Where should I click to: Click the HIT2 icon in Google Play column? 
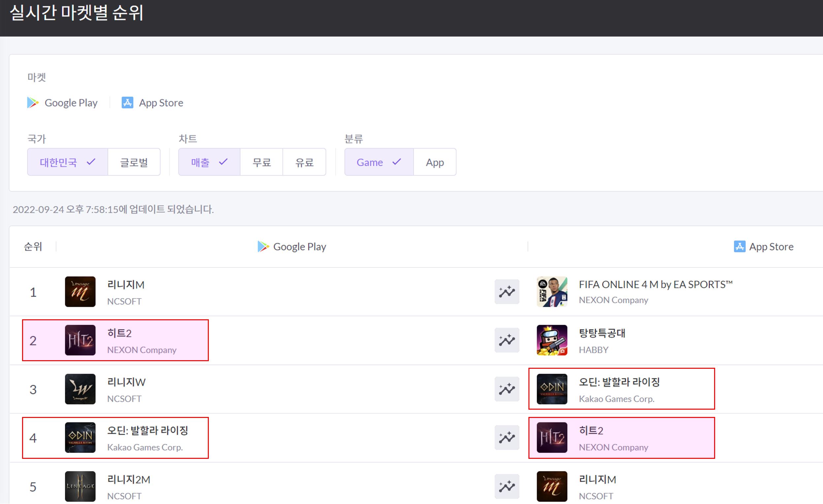click(x=80, y=340)
